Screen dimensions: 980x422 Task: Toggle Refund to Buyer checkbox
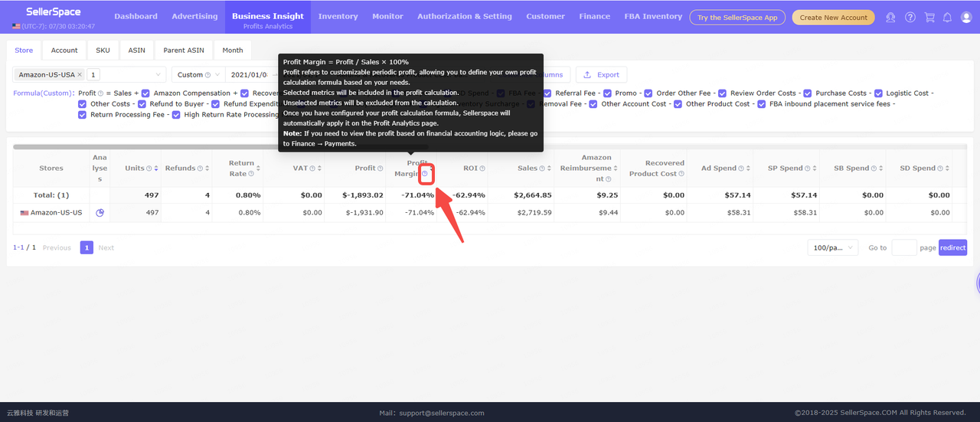(x=142, y=104)
